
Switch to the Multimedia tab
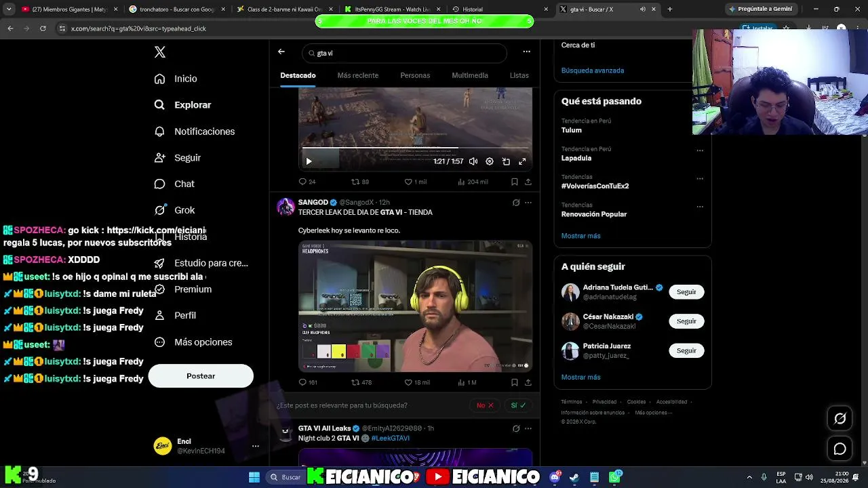click(470, 75)
